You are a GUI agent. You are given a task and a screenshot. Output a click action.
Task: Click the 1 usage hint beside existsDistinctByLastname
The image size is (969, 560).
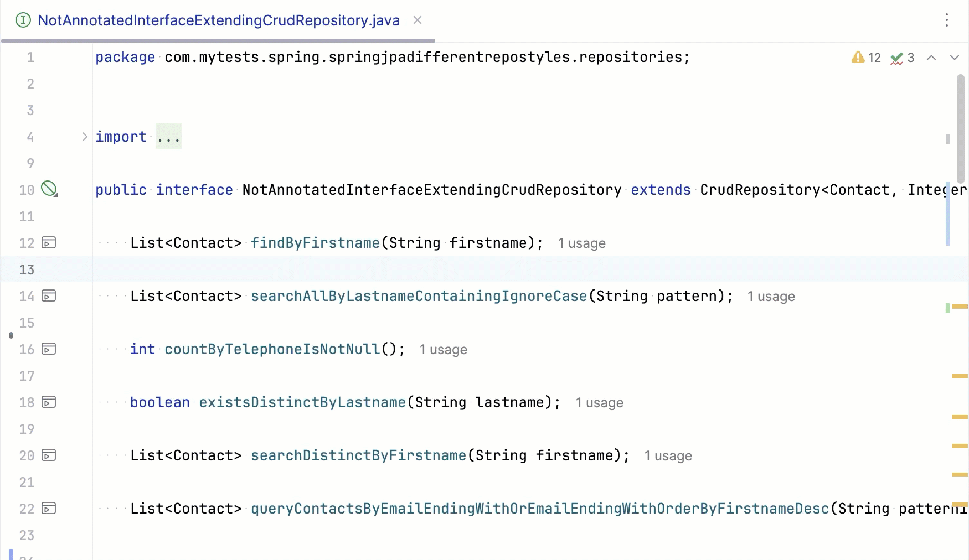[x=600, y=403]
